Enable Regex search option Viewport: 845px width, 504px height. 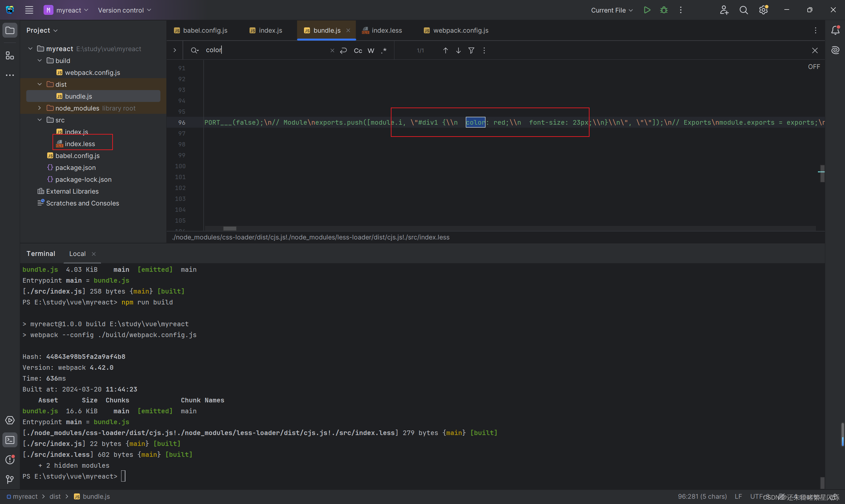[x=384, y=50]
